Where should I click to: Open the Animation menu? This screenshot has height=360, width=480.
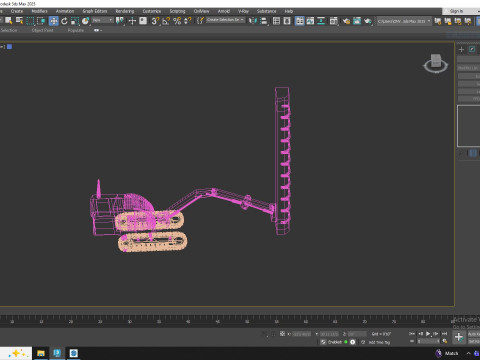[x=65, y=11]
